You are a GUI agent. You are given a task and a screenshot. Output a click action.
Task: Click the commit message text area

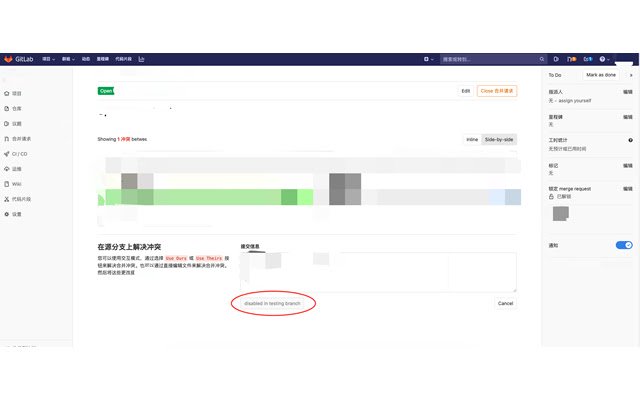click(x=378, y=272)
